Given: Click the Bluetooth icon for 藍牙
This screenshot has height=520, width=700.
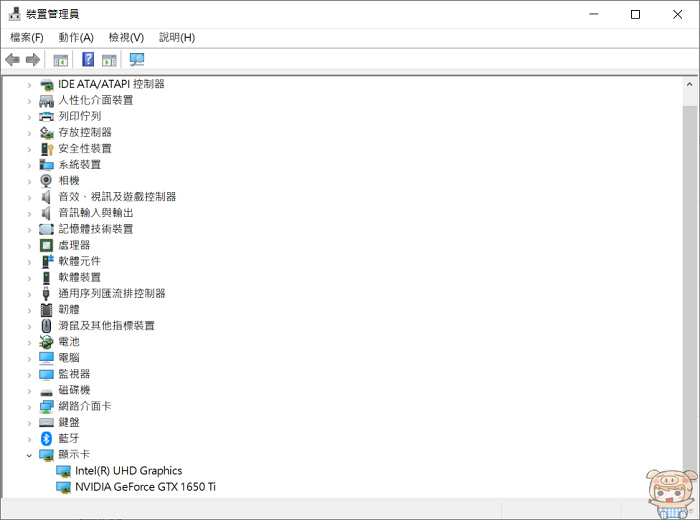Looking at the screenshot, I should tap(46, 438).
